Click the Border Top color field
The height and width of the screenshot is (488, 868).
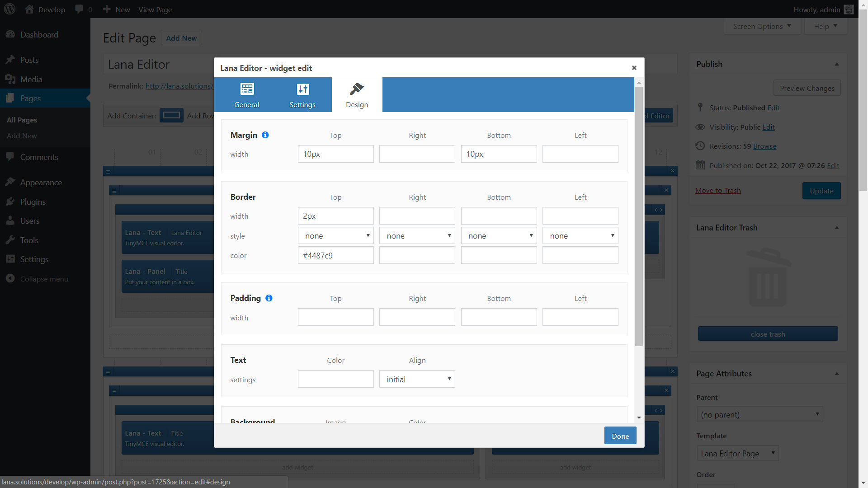point(335,255)
